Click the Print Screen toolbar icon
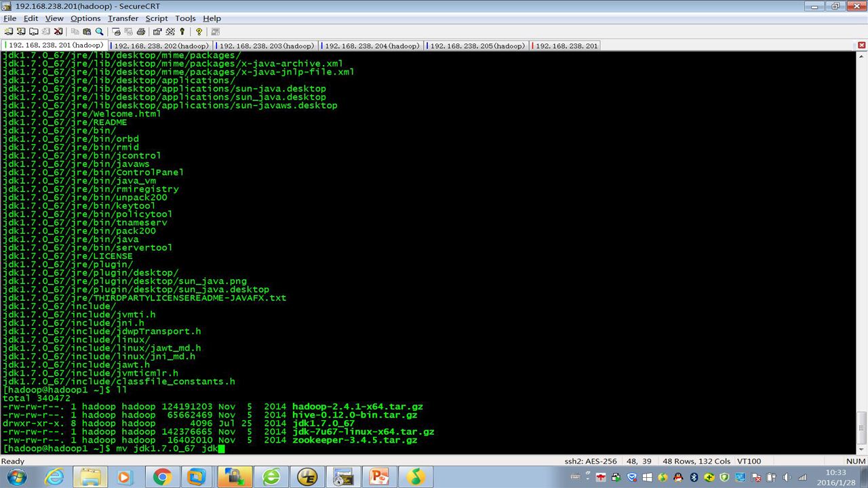 pyautogui.click(x=116, y=32)
